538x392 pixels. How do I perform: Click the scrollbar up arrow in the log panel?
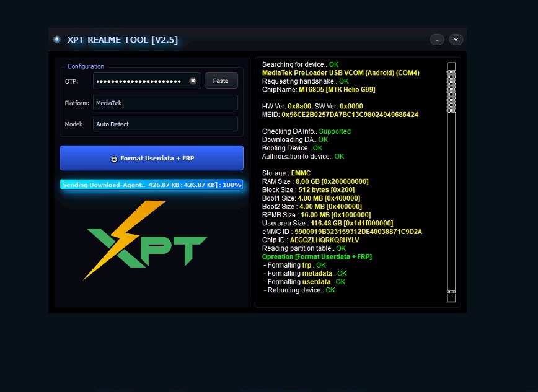point(451,66)
